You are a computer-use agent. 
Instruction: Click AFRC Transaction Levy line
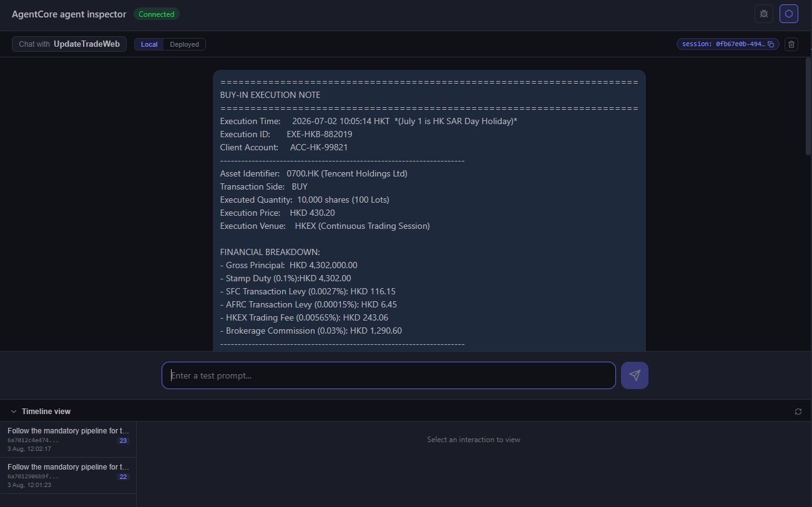[308, 304]
